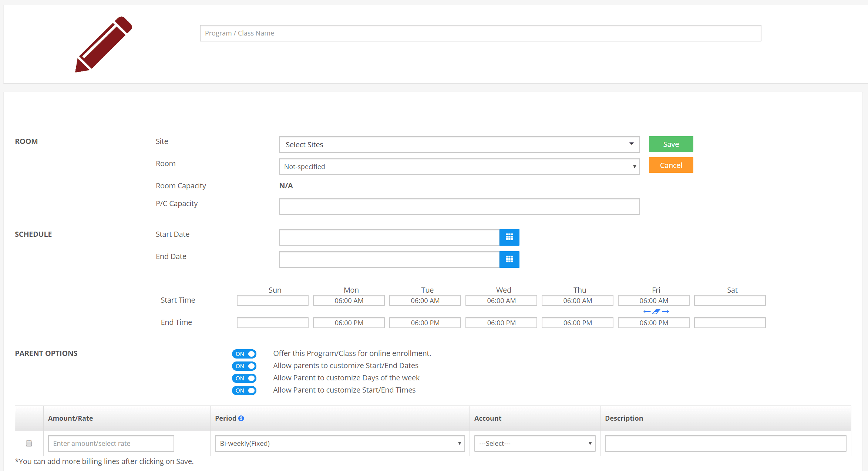Toggle off online enrollment offering switch
This screenshot has width=868, height=471.
tap(244, 354)
